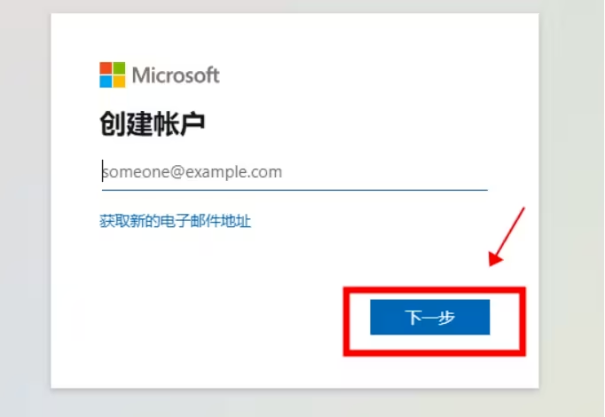Viewport: 605px width, 417px height.
Task: Click the gray background right of the dialog
Action: tap(572, 208)
